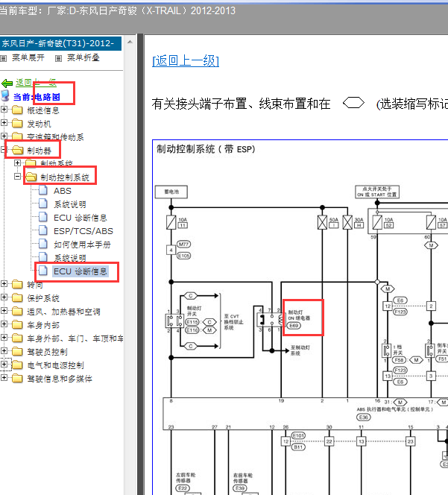448x495 pixels.
Task: Select the 发动机 folder icon
Action: pyautogui.click(x=17, y=123)
